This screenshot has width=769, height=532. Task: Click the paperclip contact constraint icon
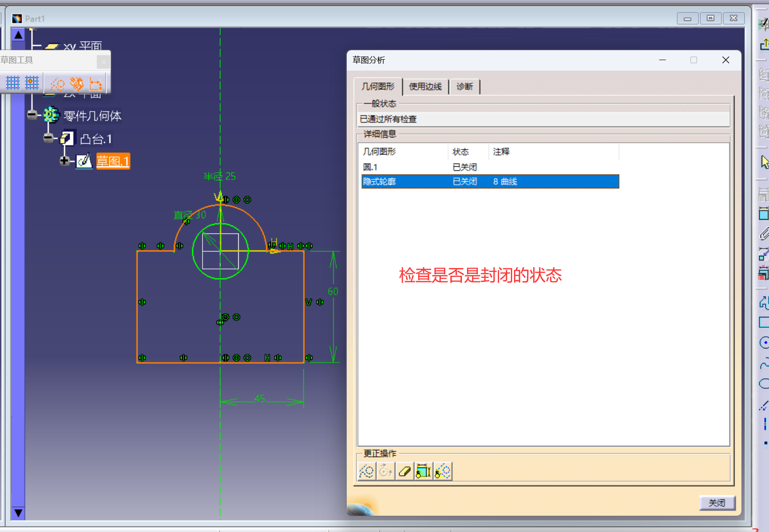(764, 234)
